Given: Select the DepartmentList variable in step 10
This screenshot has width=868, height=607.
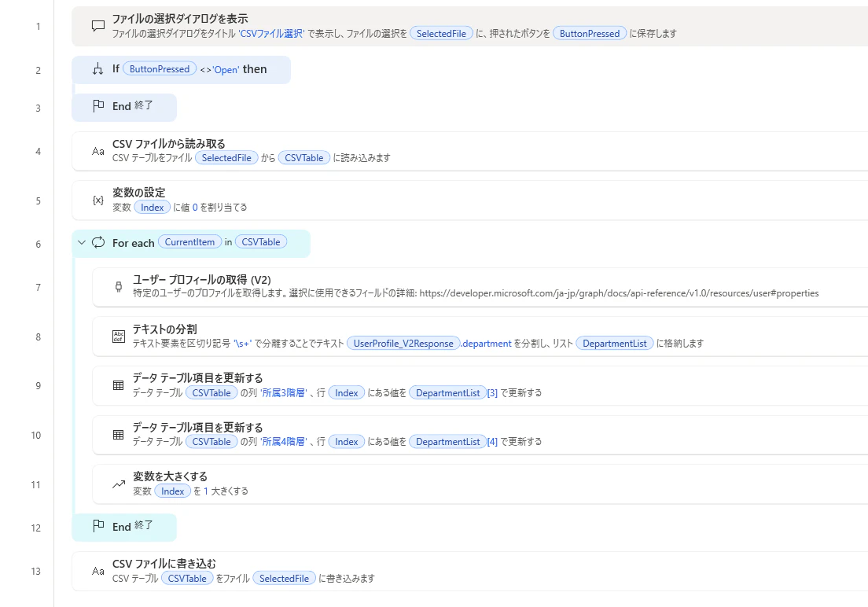Looking at the screenshot, I should click(448, 441).
